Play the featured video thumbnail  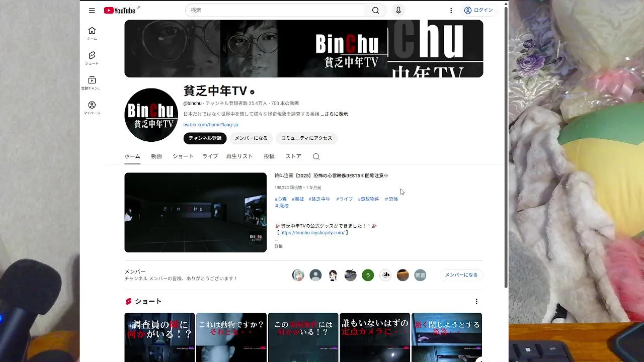coord(196,213)
